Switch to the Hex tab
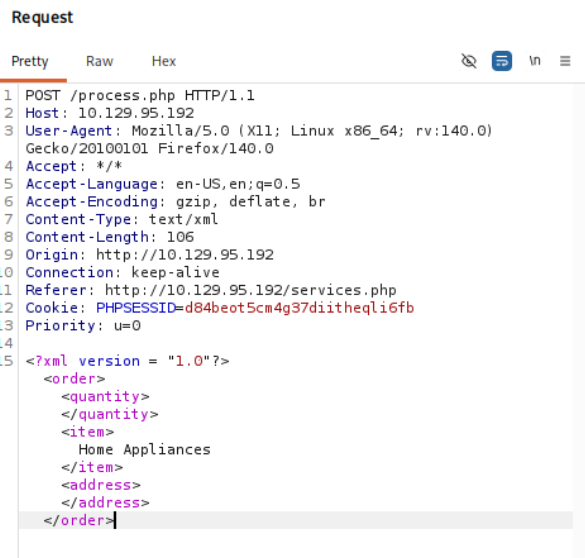This screenshot has height=558, width=585. [x=163, y=61]
